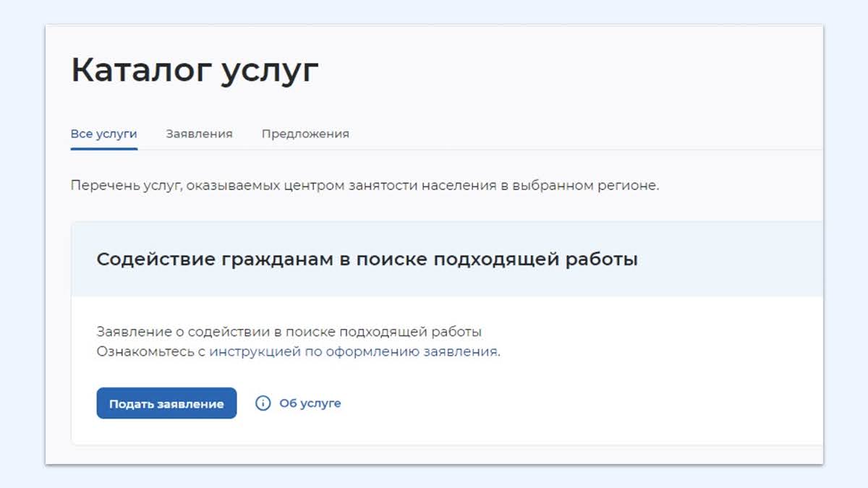Click the grey header band of the service card
The width and height of the screenshot is (868, 488).
pos(723,260)
